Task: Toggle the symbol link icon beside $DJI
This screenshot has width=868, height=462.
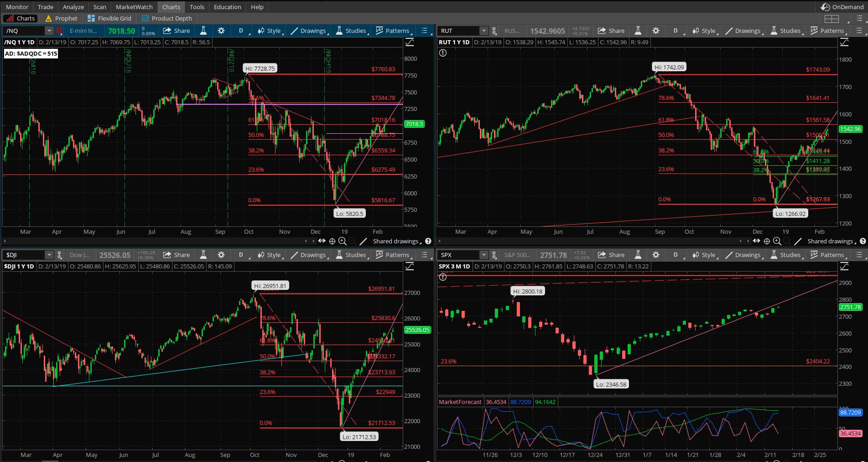Action: point(59,255)
